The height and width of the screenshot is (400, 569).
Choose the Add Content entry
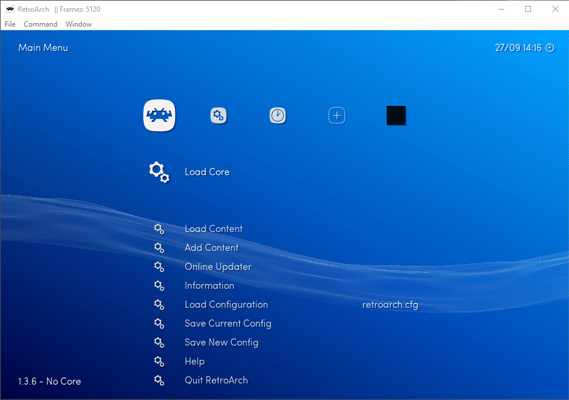[x=212, y=248]
